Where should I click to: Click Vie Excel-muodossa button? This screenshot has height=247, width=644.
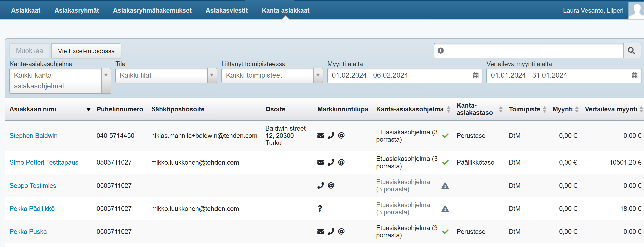pyautogui.click(x=86, y=51)
